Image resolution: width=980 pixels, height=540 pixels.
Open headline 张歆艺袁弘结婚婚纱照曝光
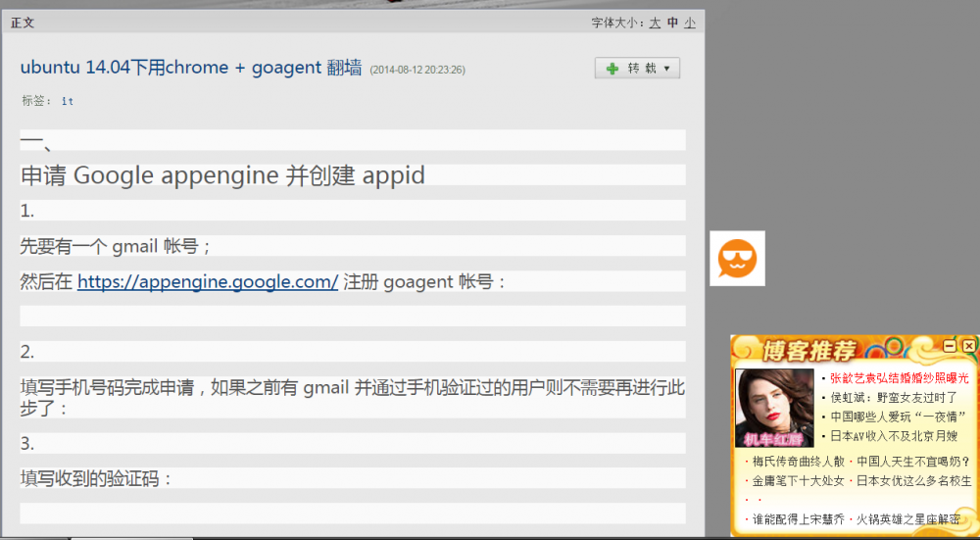899,377
